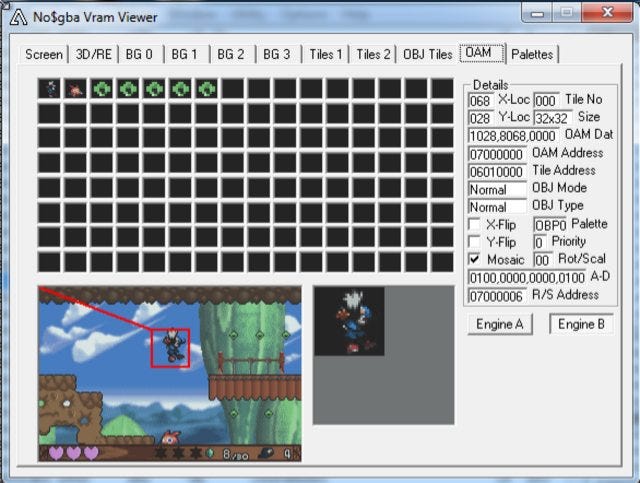Toggle the Y-Flip checkbox
640x483 pixels.
tap(474, 242)
